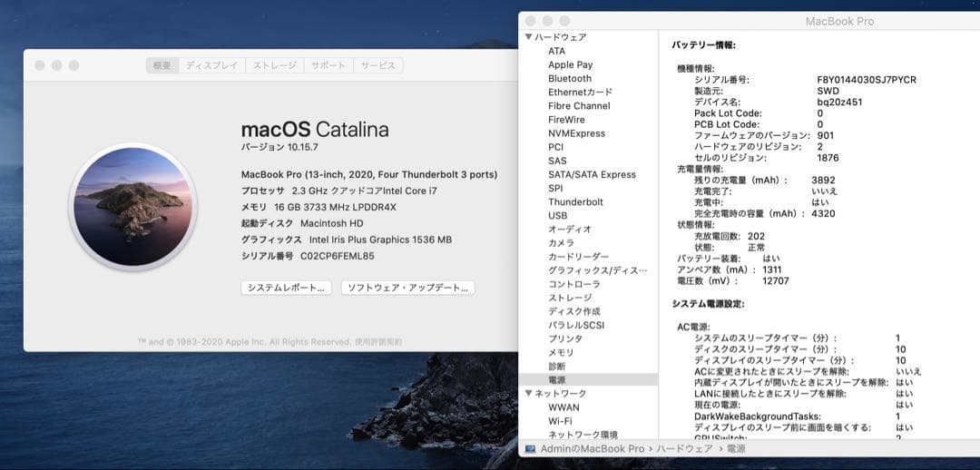
Task: Click the amperage value 1311
Action: pyautogui.click(x=772, y=270)
